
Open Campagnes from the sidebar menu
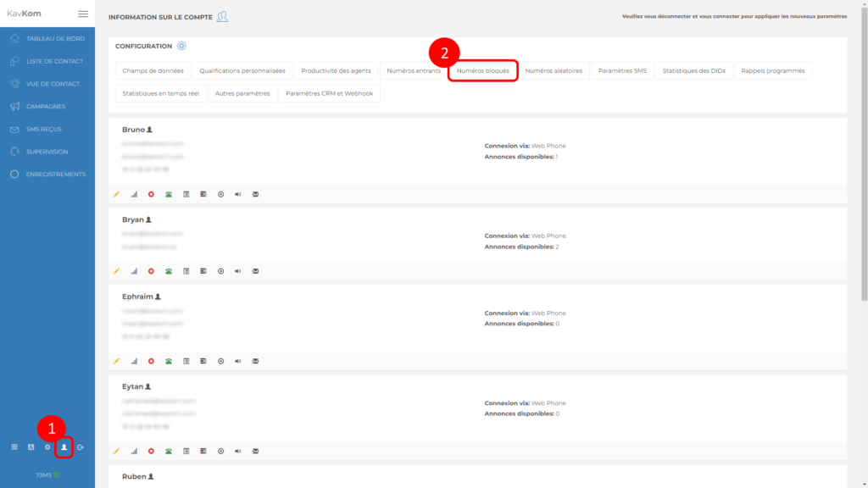click(46, 107)
